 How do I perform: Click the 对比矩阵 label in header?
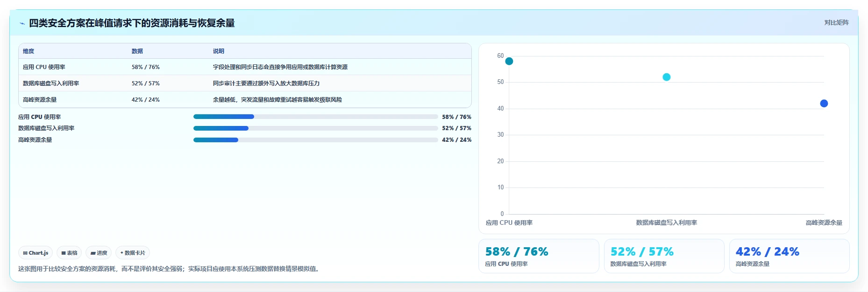point(836,22)
